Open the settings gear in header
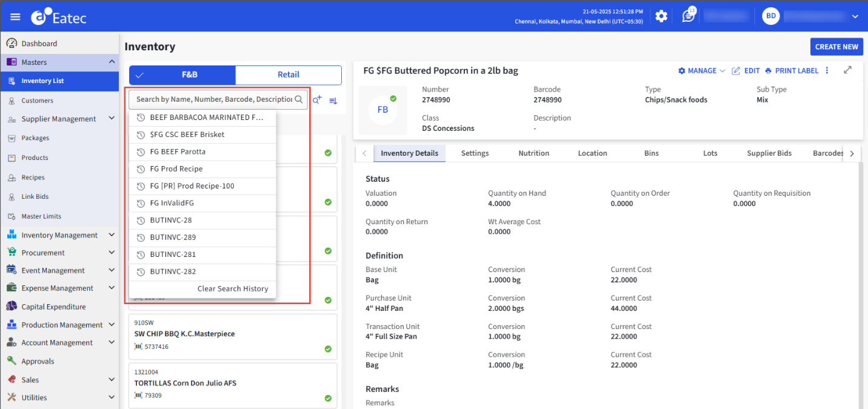The width and height of the screenshot is (868, 409). 661,16
